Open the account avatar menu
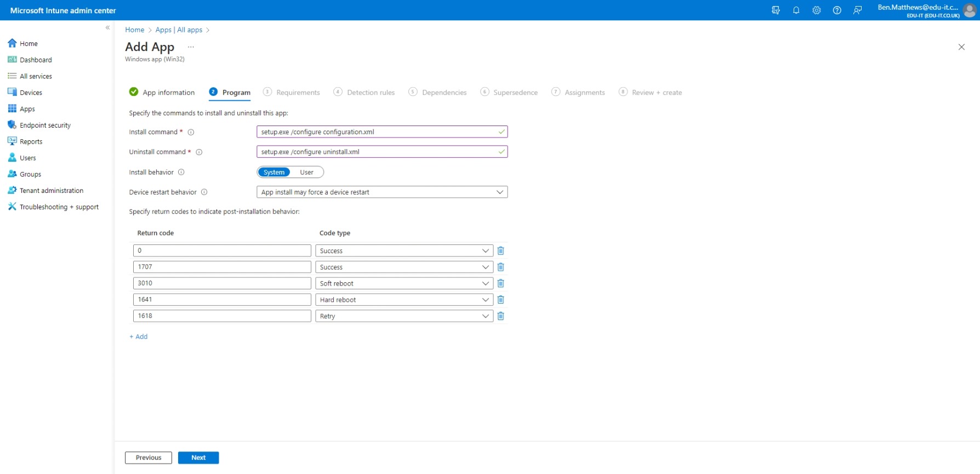 970,10
